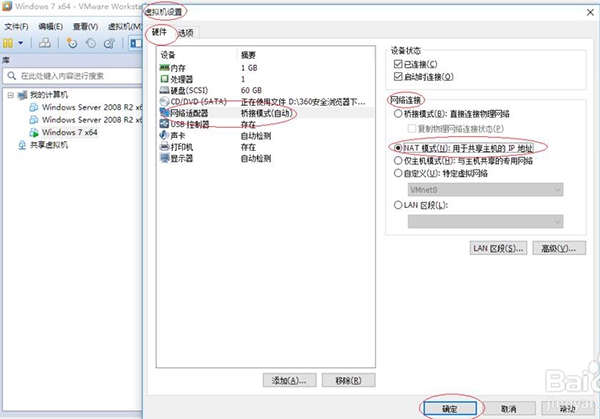Switch to the 选项 tab
600x419 pixels.
click(186, 33)
